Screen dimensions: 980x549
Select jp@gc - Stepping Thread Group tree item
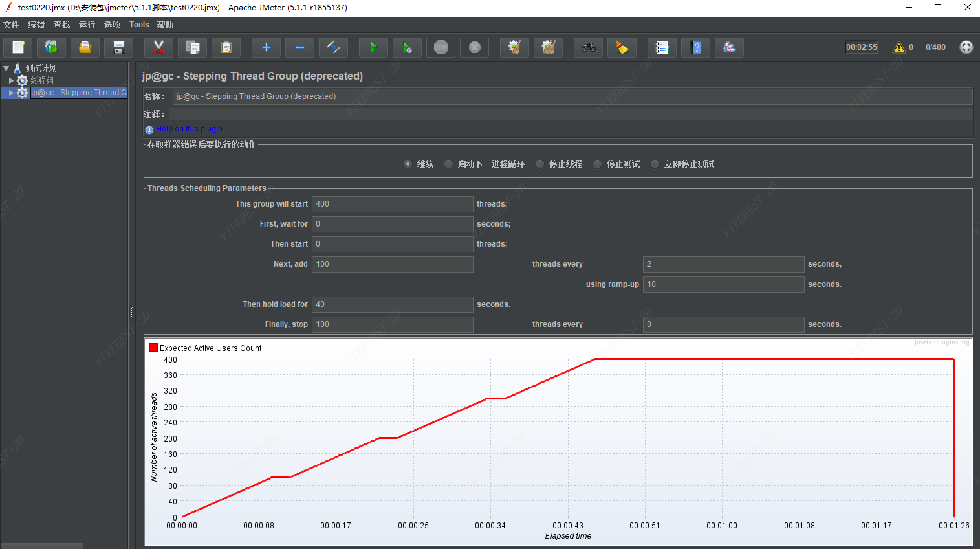[x=79, y=93]
